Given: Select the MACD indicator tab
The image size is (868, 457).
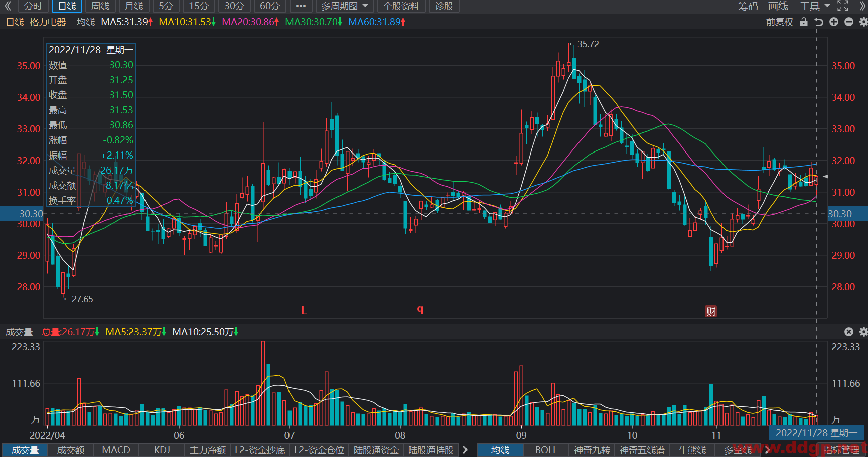Looking at the screenshot, I should pos(116,450).
